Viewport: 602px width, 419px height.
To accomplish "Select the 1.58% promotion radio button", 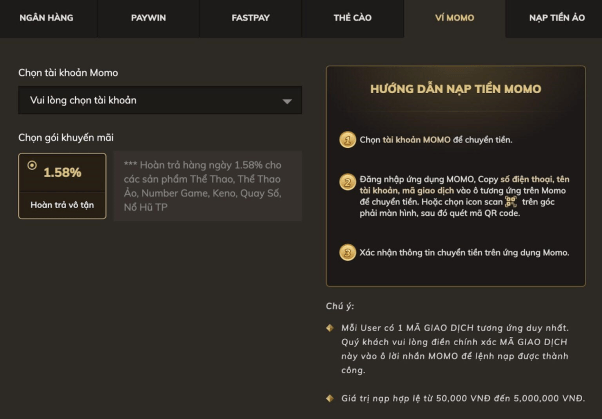I will pyautogui.click(x=32, y=166).
